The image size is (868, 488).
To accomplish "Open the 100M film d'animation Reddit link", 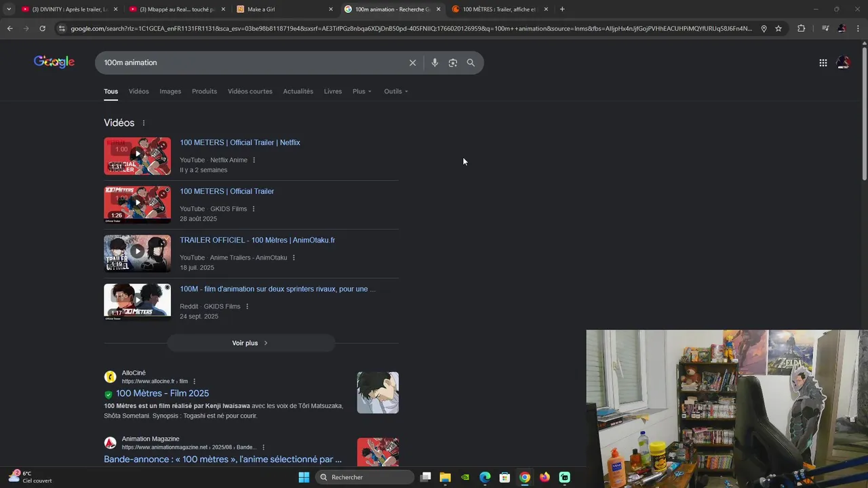I will (277, 289).
